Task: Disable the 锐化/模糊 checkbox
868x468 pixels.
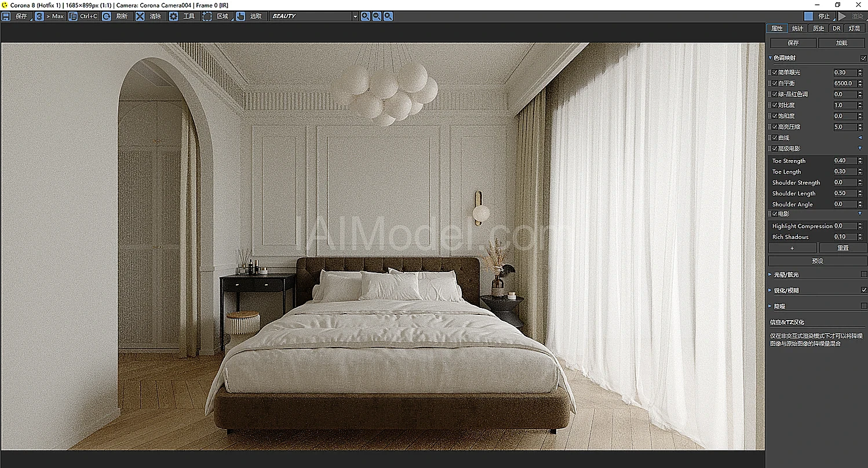Action: coord(864,290)
